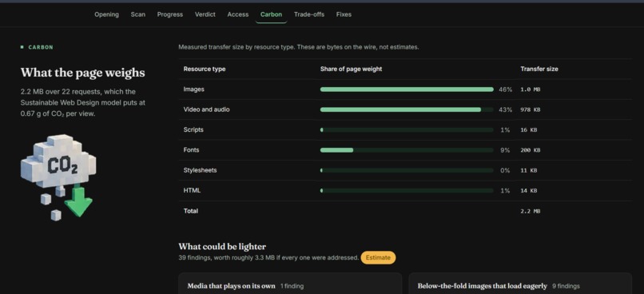This screenshot has height=294, width=644.
Task: Click the 978 KB transfer size
Action: 531,110
